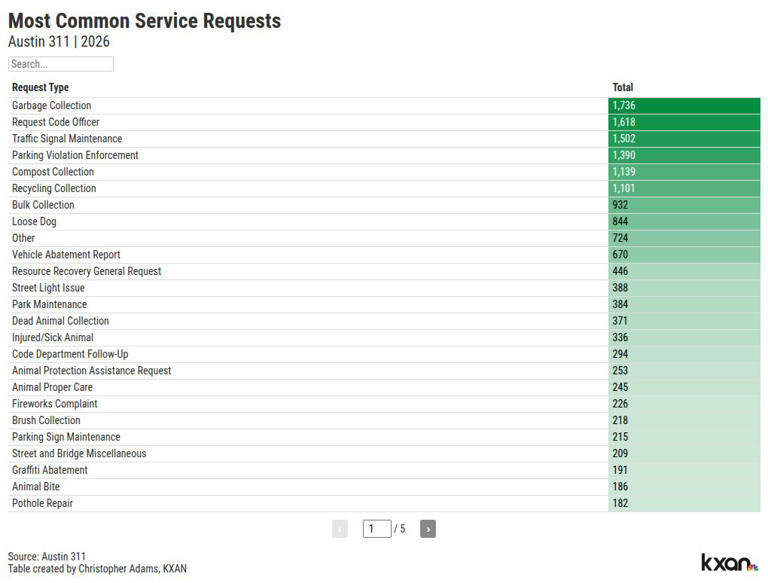This screenshot has width=768, height=583.
Task: Click Dead Animal Collection text
Action: click(x=60, y=321)
